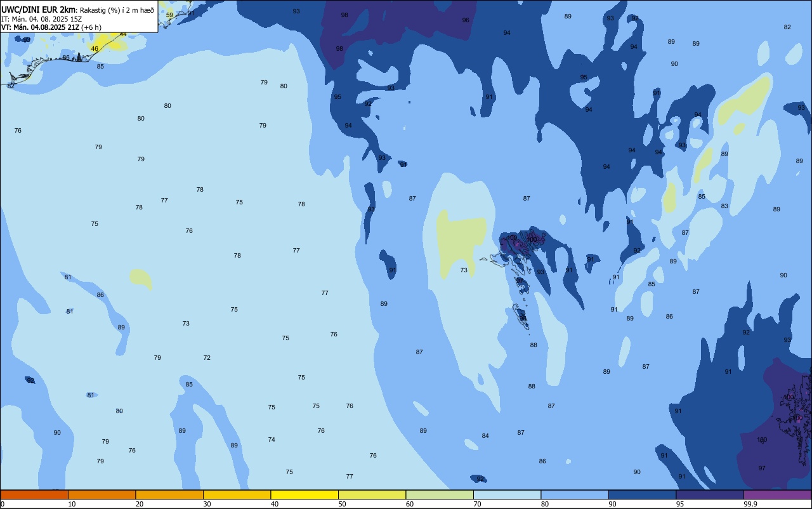Select the bright yellow 40–50 legend swatch
This screenshot has height=509, width=812.
point(304,494)
